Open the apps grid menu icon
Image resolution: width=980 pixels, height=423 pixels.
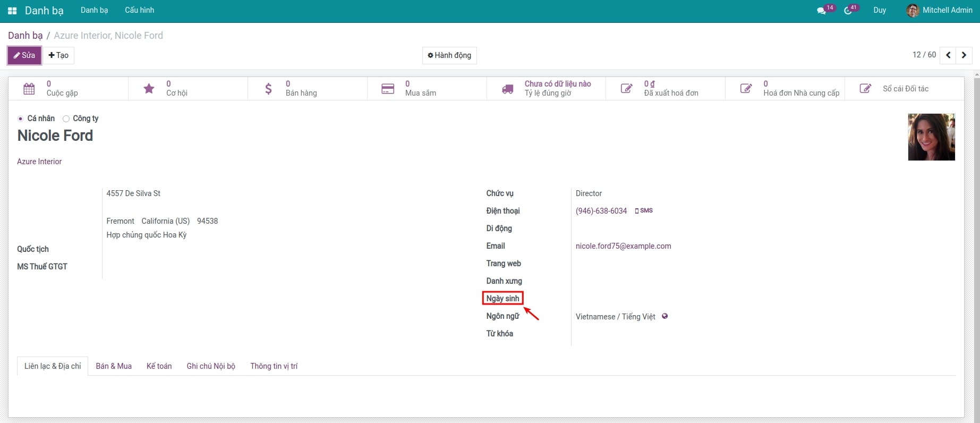12,11
